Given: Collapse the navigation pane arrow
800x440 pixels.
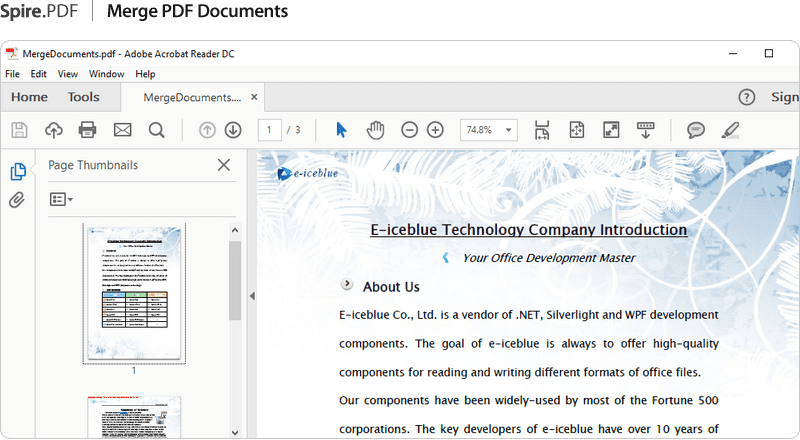Looking at the screenshot, I should click(x=252, y=296).
